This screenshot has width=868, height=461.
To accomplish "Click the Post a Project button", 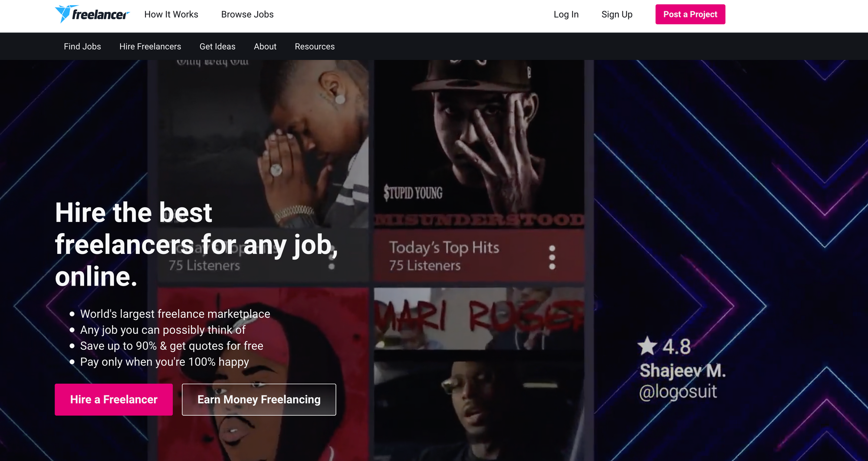I will (x=690, y=14).
